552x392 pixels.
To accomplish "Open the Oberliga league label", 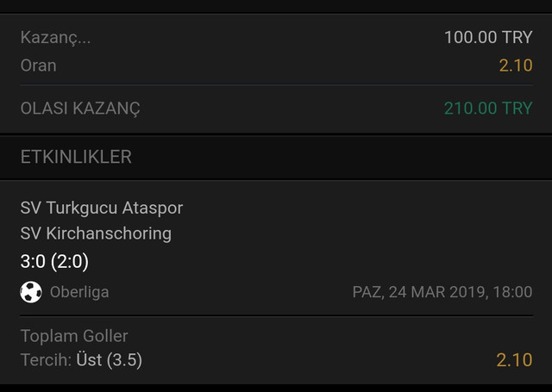I will click(x=79, y=292).
